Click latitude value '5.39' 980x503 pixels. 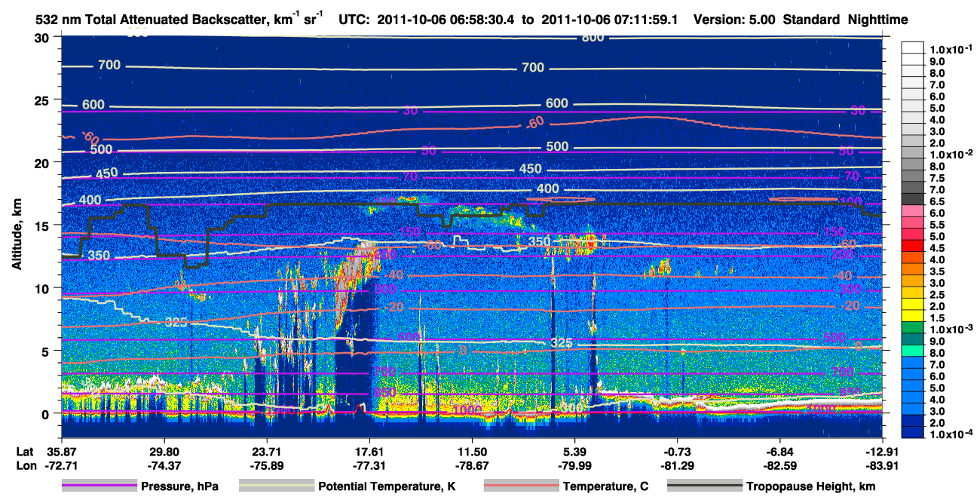tap(574, 451)
